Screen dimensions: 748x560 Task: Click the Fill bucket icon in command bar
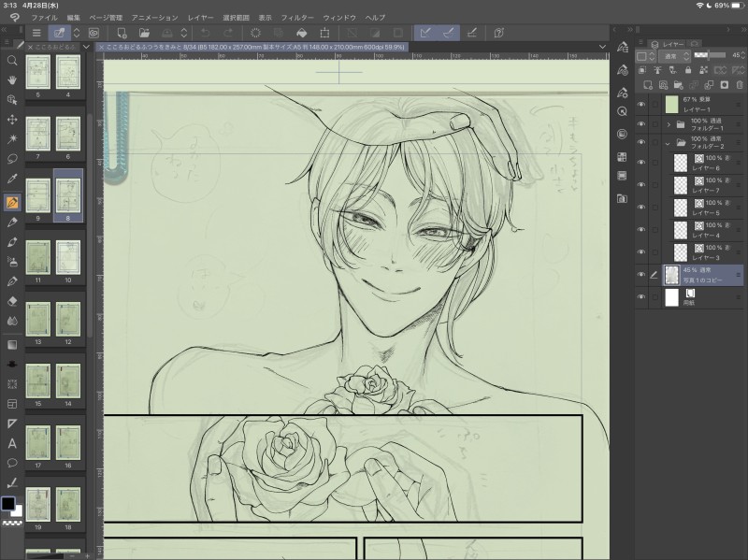coord(301,33)
